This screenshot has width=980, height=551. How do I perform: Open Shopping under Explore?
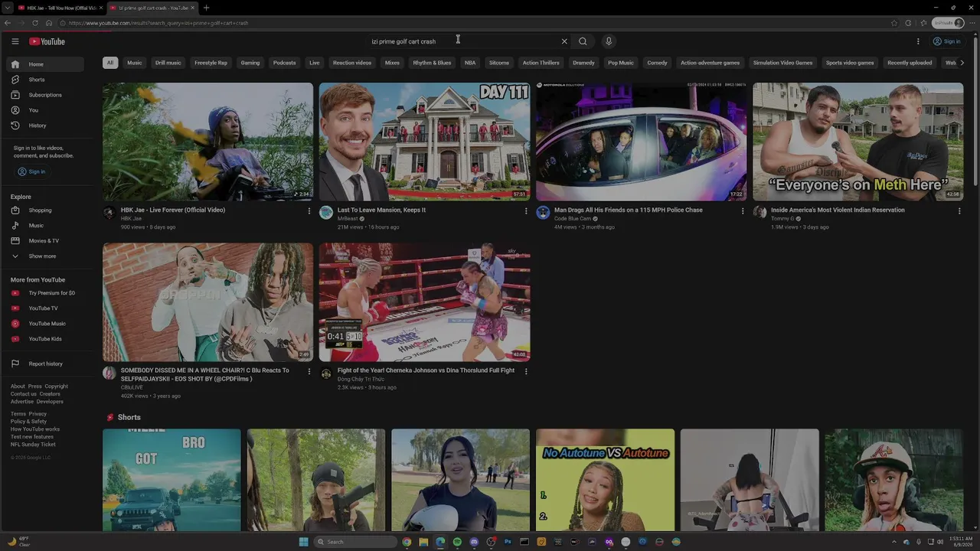coord(45,210)
